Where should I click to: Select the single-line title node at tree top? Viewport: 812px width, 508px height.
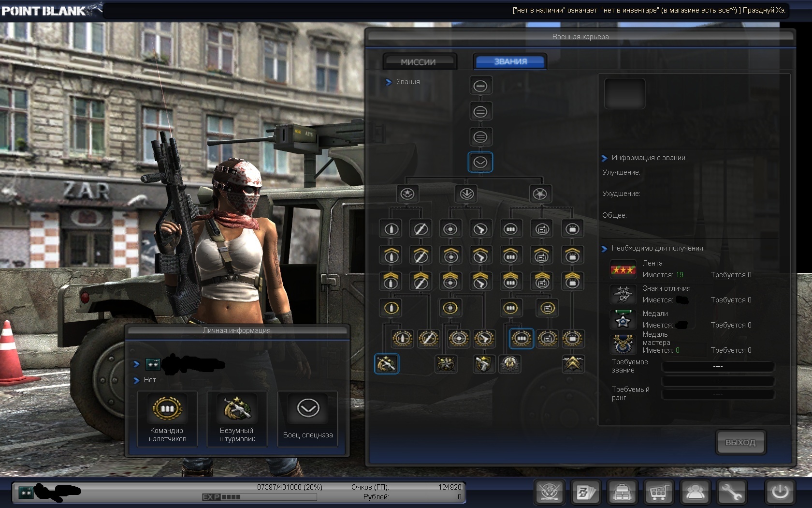coord(480,86)
